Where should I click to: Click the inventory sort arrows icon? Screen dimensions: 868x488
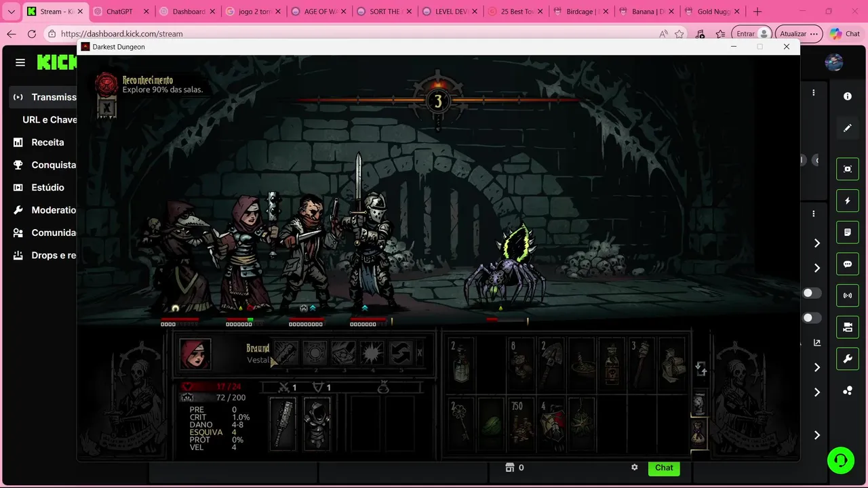tap(701, 368)
